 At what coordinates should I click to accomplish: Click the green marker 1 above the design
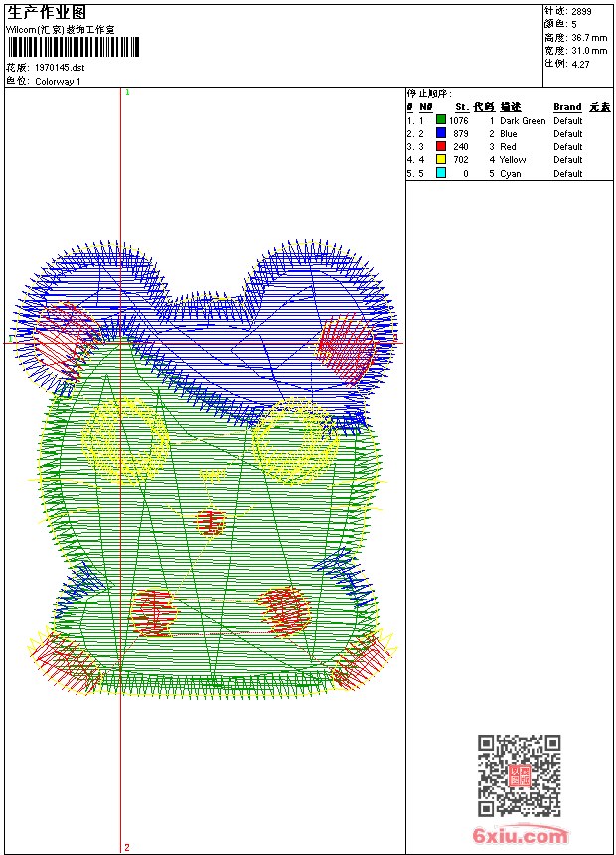coord(127,93)
